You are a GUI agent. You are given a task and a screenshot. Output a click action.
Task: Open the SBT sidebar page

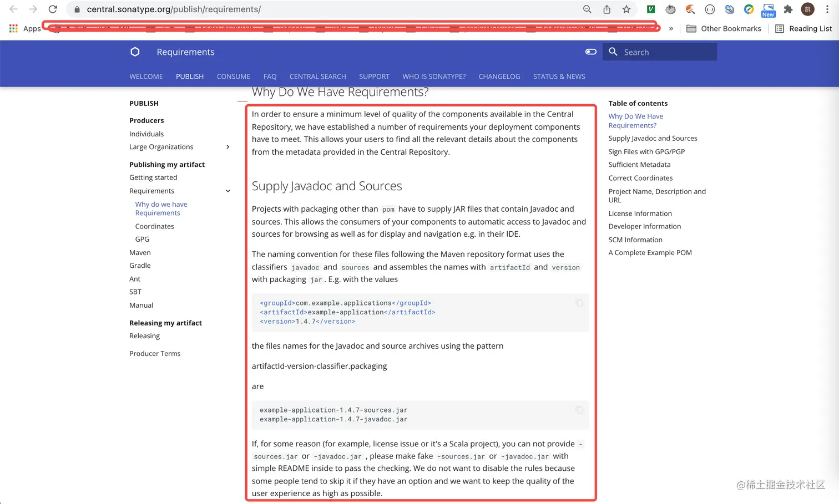coord(135,292)
